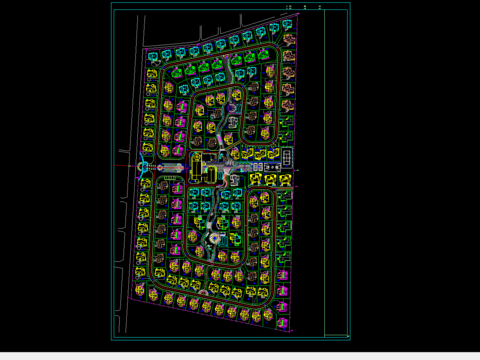Image resolution: width=480 pixels, height=360 pixels.
Task: Click the small parking bay rectangle south of the boulevard
Action: [x=170, y=178]
